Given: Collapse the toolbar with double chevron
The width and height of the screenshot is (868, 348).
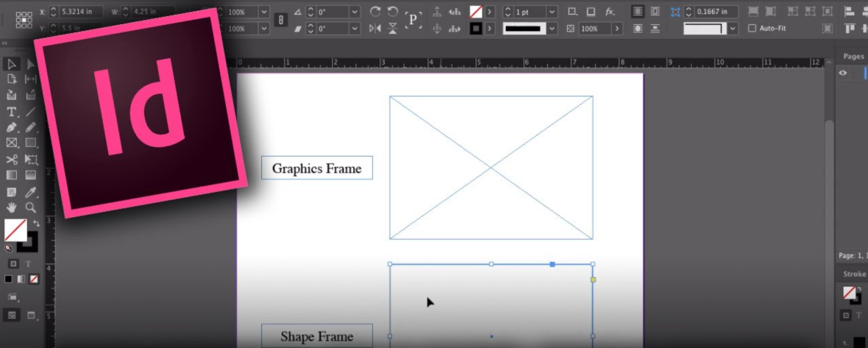Looking at the screenshot, I should (4, 43).
